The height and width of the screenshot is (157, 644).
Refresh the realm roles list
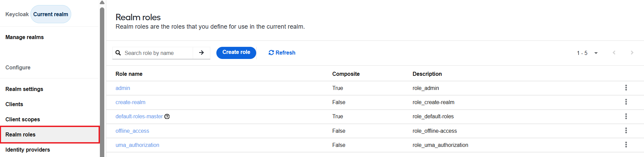(282, 53)
